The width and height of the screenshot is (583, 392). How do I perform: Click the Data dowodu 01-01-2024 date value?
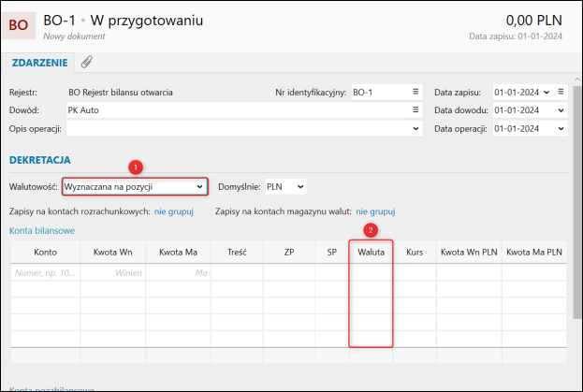pos(517,110)
